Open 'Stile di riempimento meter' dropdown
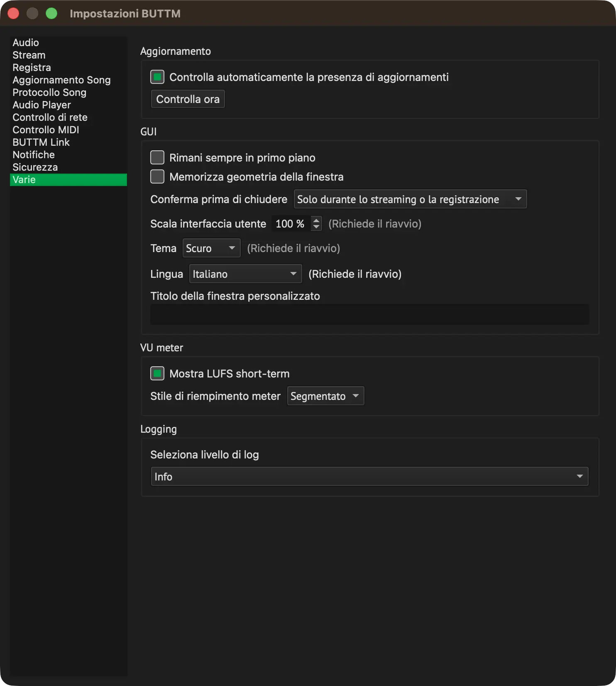Screen dimensions: 616x686 click(x=325, y=396)
